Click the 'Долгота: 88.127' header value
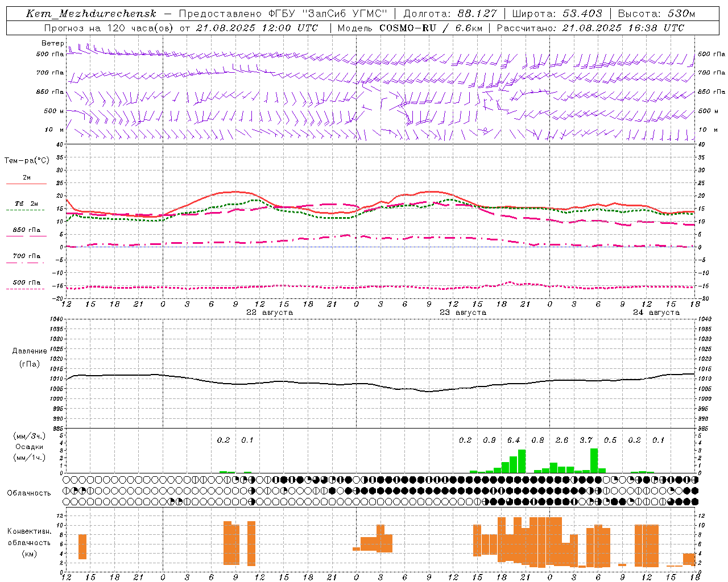Viewport: 728px width, 582px height. pos(450,14)
